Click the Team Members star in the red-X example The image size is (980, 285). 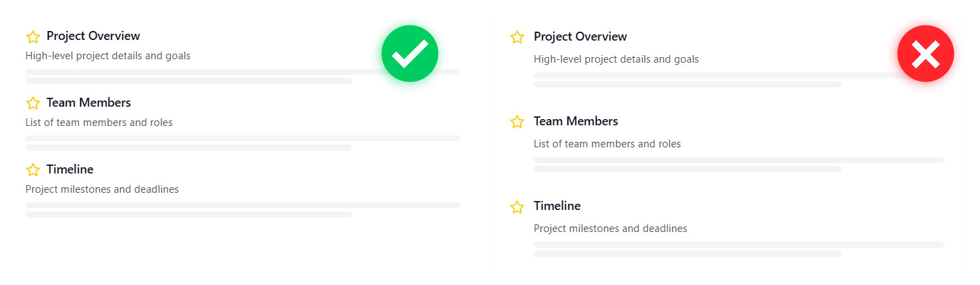pos(517,122)
